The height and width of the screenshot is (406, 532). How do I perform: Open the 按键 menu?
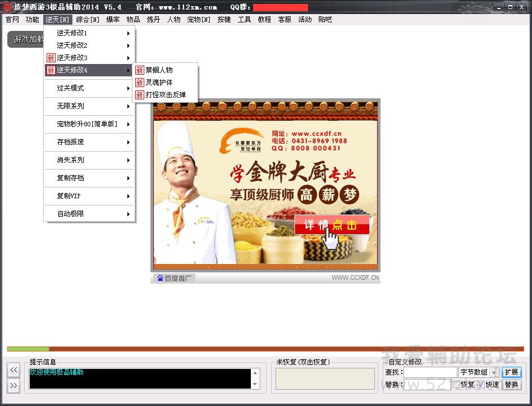pyautogui.click(x=224, y=20)
